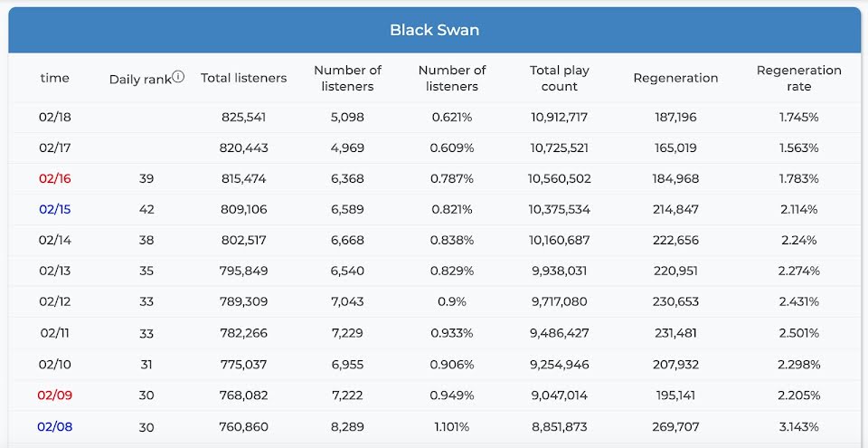Open the blue 02/15 date entry
Viewport: 868px width, 448px height.
(55, 210)
